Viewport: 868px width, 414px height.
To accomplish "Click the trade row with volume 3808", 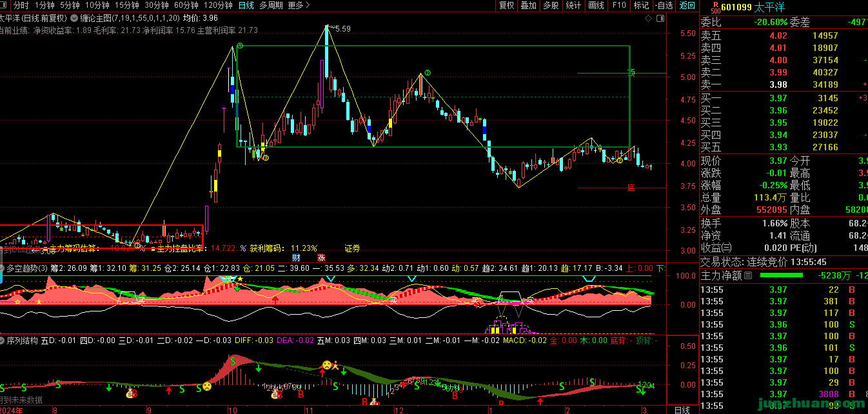I will point(783,394).
